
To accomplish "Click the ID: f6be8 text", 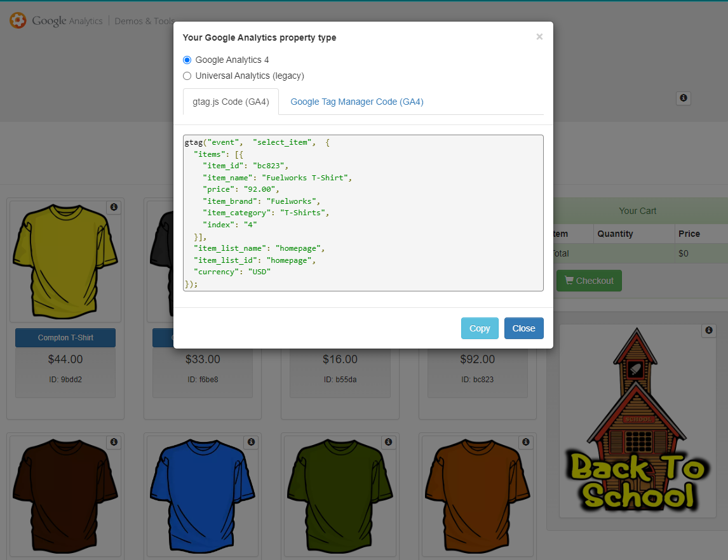I will tap(203, 380).
